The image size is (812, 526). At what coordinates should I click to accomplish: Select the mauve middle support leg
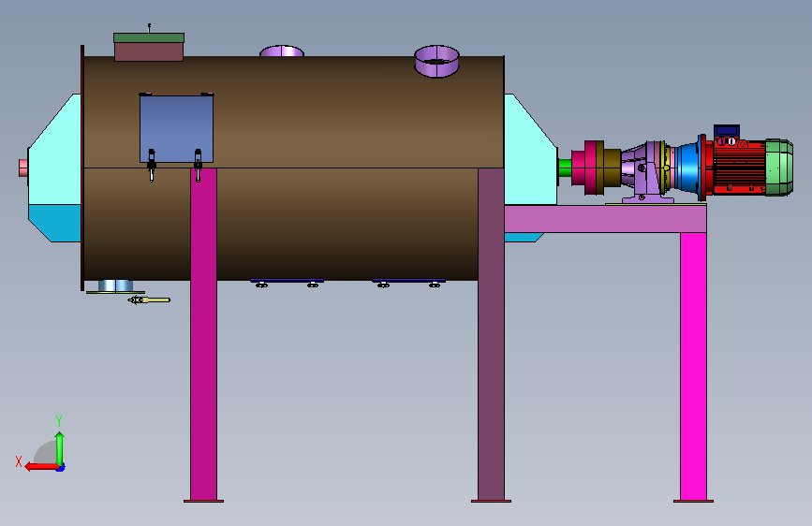tap(491, 334)
